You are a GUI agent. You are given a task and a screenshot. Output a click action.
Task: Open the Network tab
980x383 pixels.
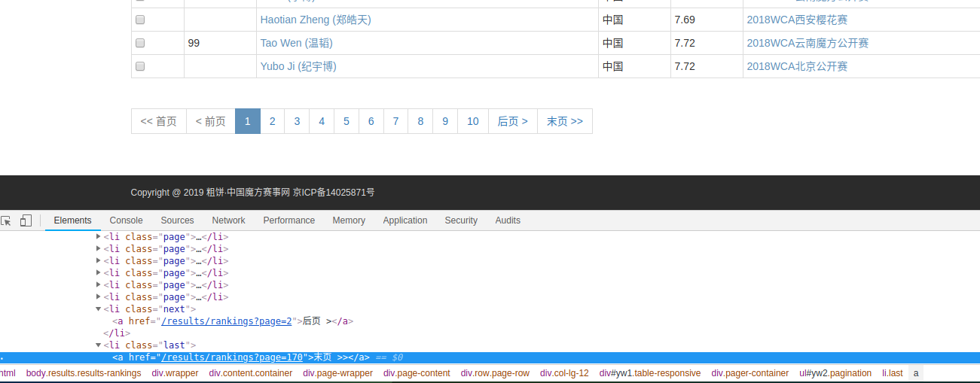tap(228, 220)
